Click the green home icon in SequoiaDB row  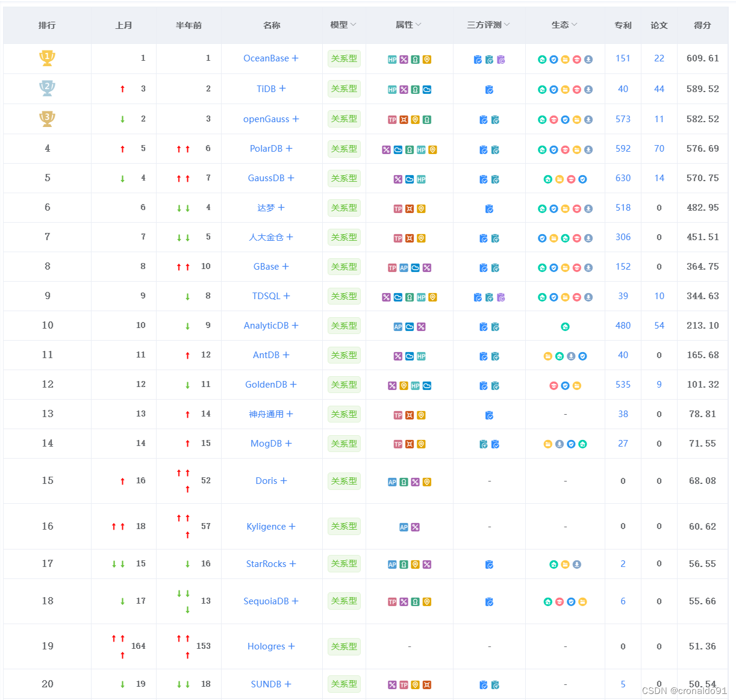coord(547,602)
